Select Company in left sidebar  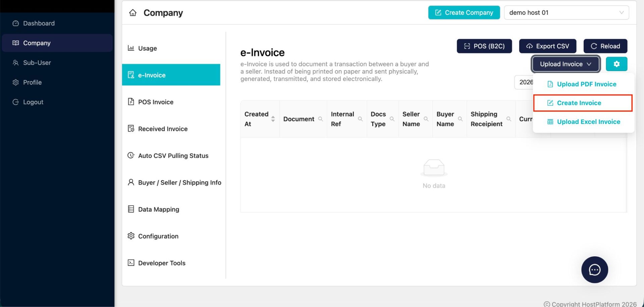[57, 43]
